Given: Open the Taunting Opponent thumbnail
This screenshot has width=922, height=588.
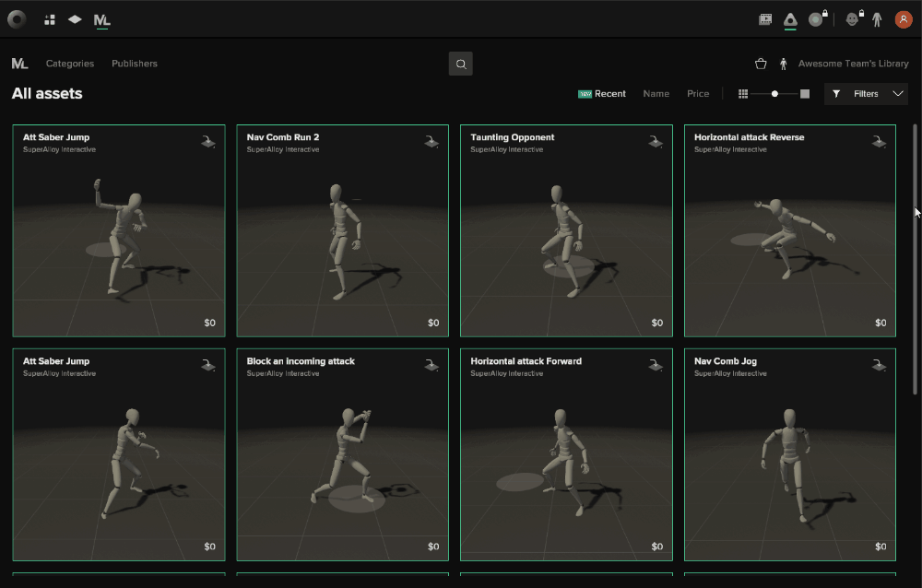Looking at the screenshot, I should [x=566, y=230].
